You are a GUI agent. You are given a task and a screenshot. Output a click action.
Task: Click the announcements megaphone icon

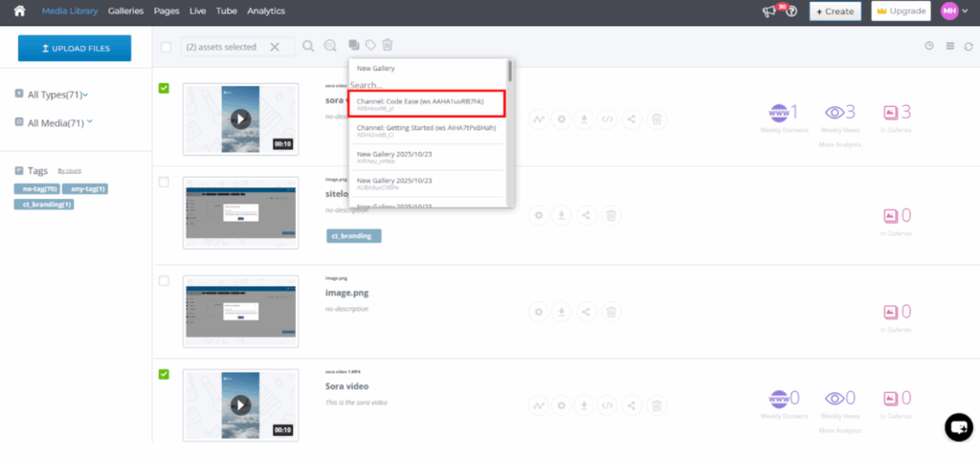pyautogui.click(x=768, y=11)
